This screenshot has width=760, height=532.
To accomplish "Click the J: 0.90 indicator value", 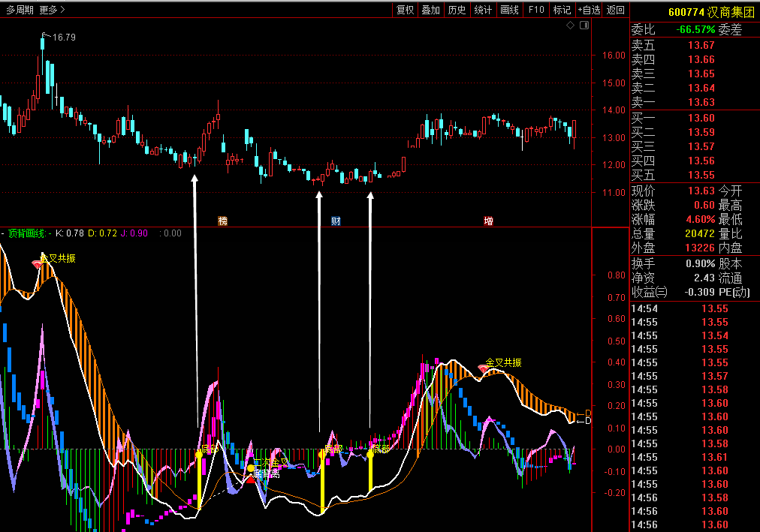I will coord(134,233).
